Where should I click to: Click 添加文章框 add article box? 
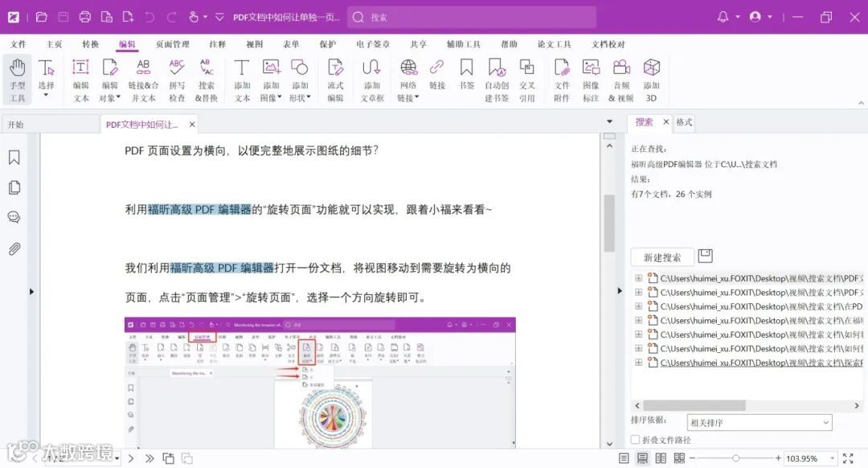pyautogui.click(x=372, y=80)
